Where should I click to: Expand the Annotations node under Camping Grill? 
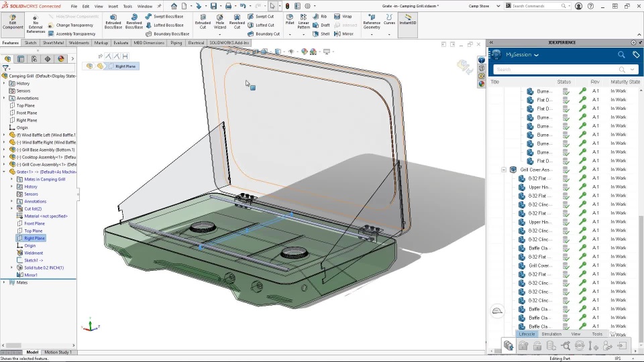(4, 98)
